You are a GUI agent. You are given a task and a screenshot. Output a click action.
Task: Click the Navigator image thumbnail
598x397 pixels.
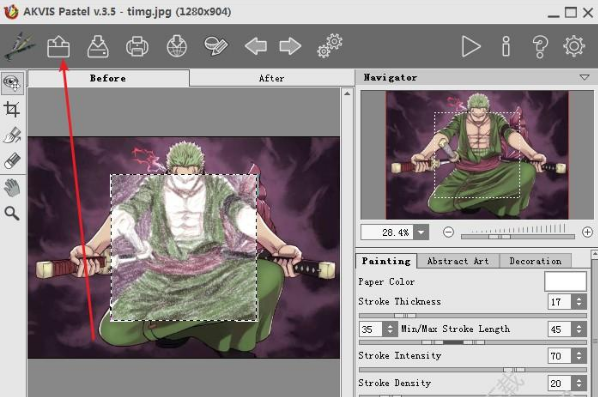[477, 155]
